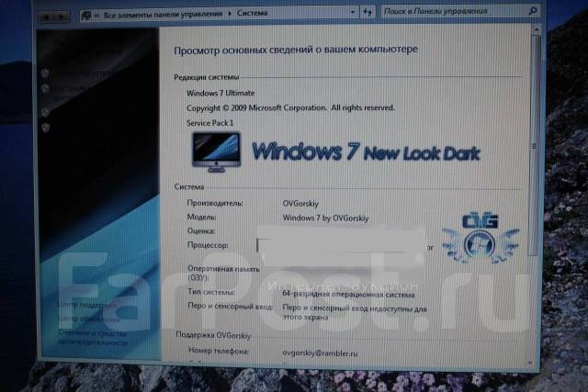
Task: Select the 64-разрядная операционная система value
Action: pyautogui.click(x=348, y=294)
